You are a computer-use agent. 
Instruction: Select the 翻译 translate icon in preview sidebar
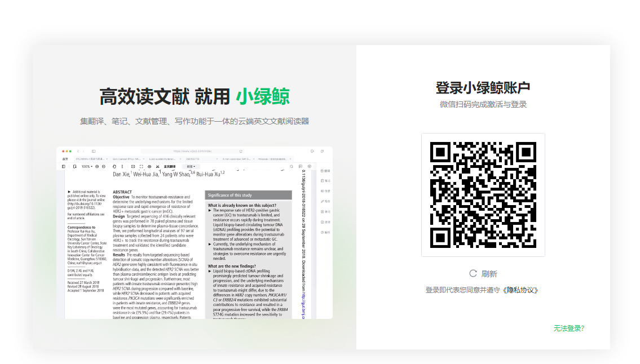pyautogui.click(x=325, y=171)
